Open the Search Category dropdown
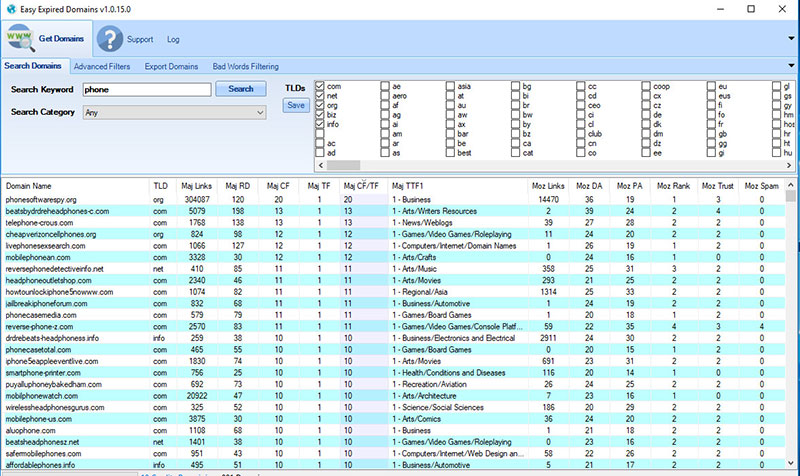The width and height of the screenshot is (800, 476). click(175, 113)
